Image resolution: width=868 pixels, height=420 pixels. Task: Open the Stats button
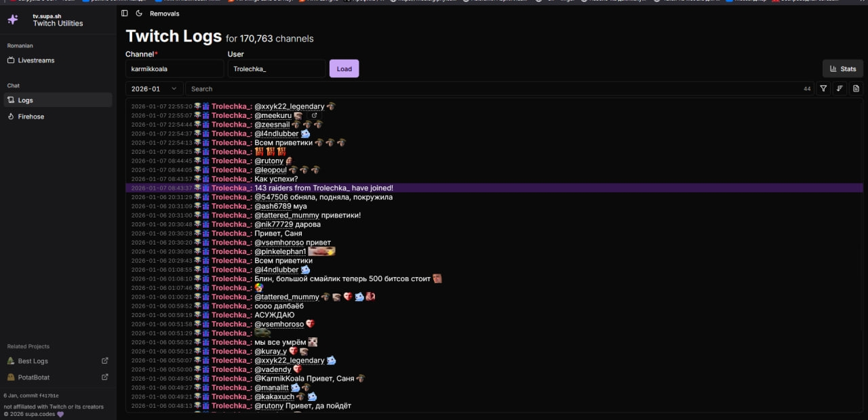coord(843,68)
